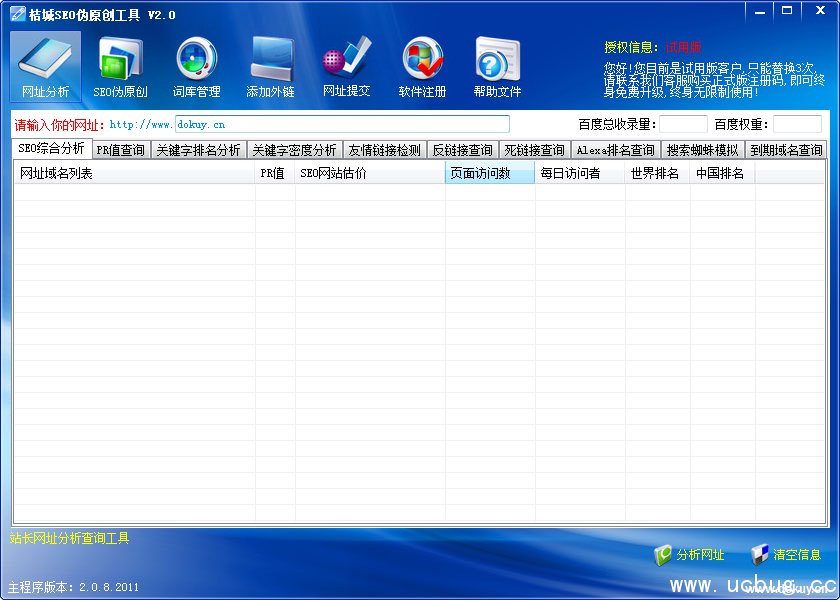
Task: Open the 帮助文件 help icon
Action: coord(497,66)
